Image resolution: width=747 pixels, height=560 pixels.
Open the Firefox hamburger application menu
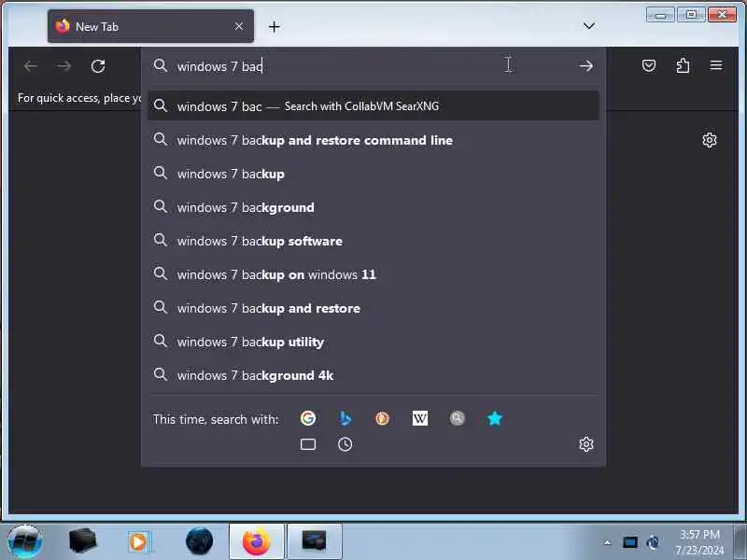click(716, 65)
